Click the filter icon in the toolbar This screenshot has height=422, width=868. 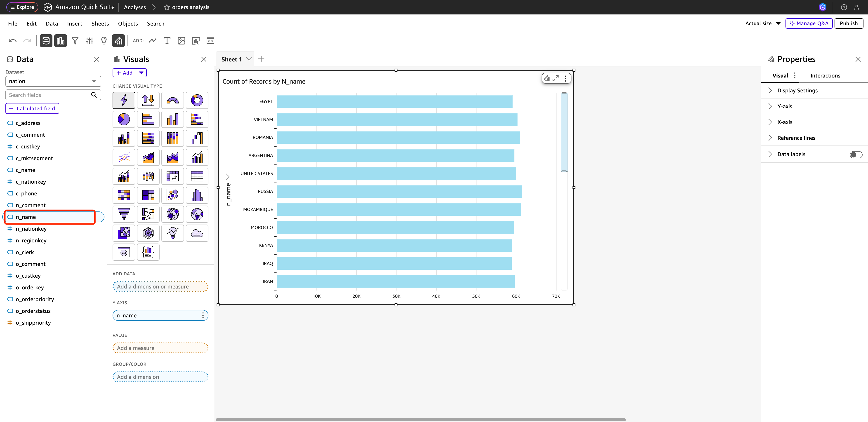click(x=75, y=41)
